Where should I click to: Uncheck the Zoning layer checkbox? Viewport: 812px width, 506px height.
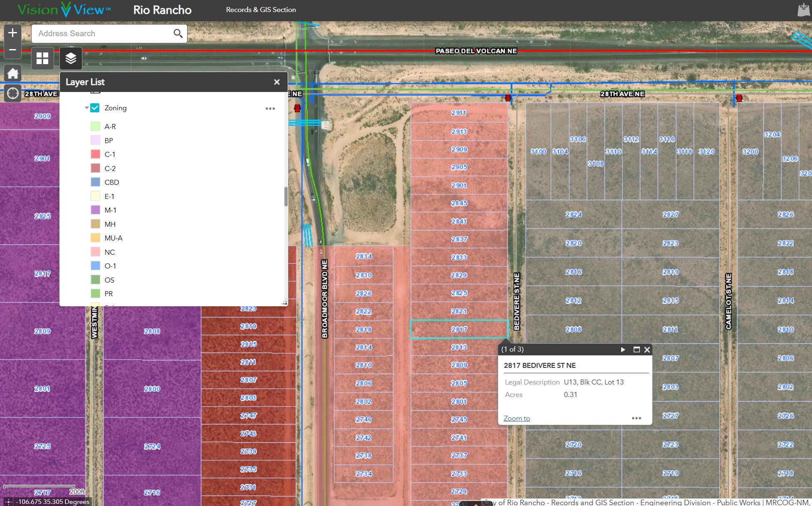[x=95, y=108]
